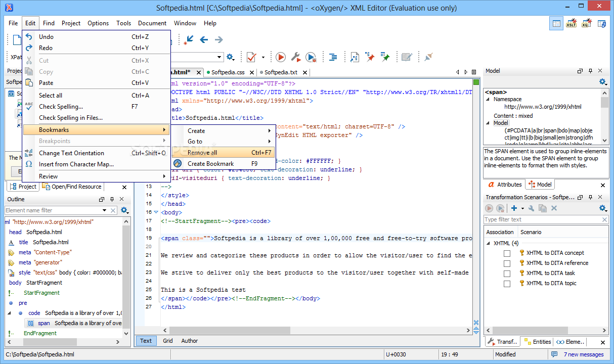Select Create Bookmark menu item

(x=223, y=164)
